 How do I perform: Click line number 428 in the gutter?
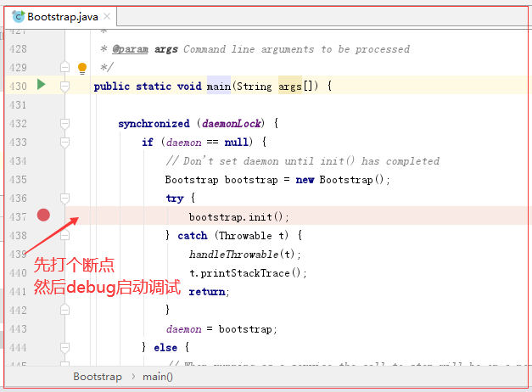click(x=18, y=49)
